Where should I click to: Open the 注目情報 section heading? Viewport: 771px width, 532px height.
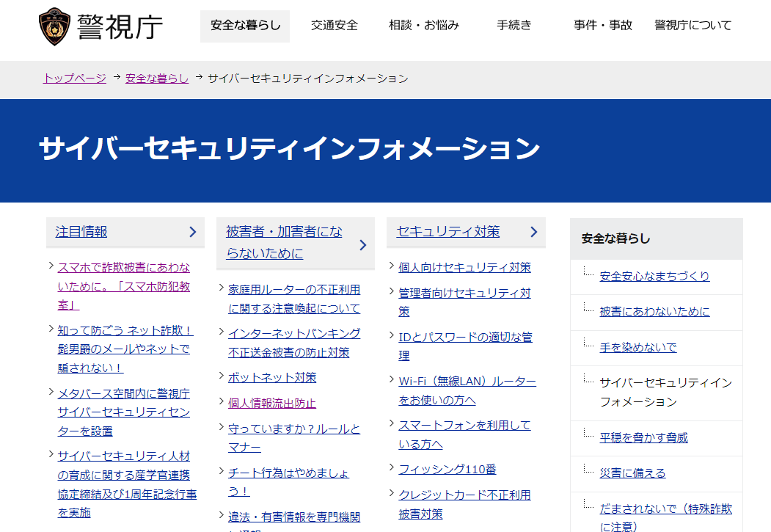tap(81, 232)
